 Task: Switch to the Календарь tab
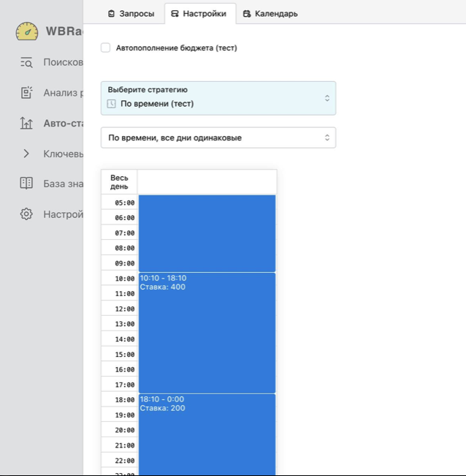coord(270,14)
